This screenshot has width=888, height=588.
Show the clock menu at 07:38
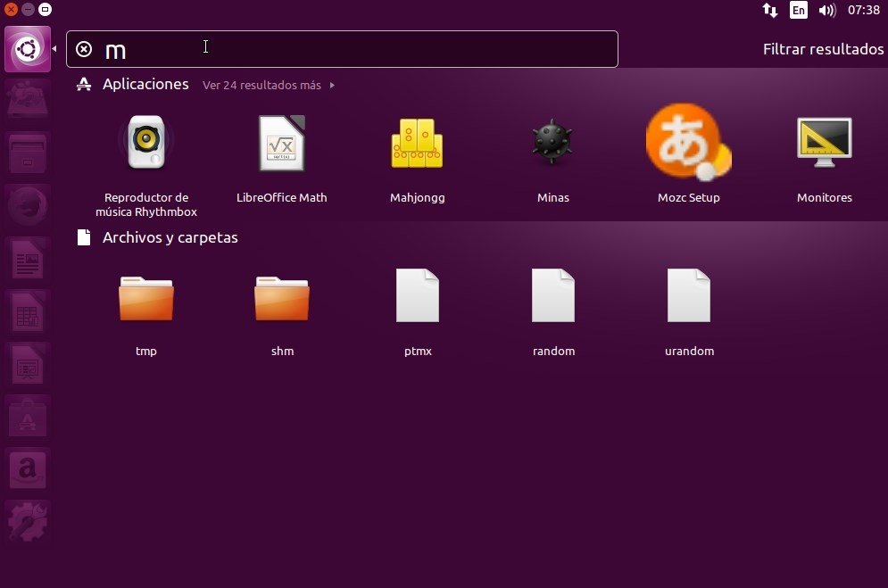(x=864, y=10)
